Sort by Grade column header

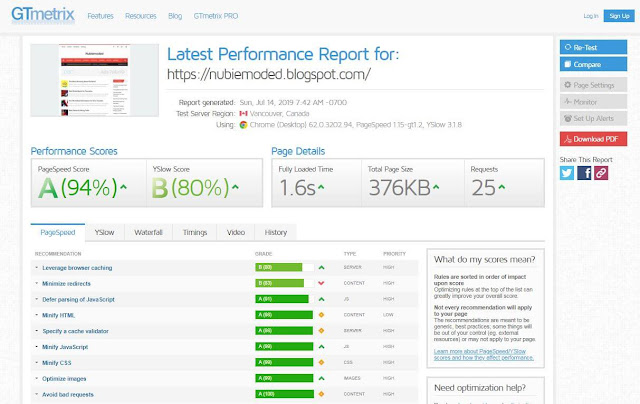coord(263,254)
